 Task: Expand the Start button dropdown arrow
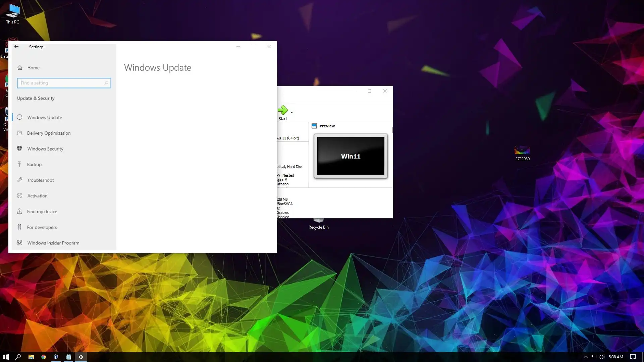[x=291, y=113]
